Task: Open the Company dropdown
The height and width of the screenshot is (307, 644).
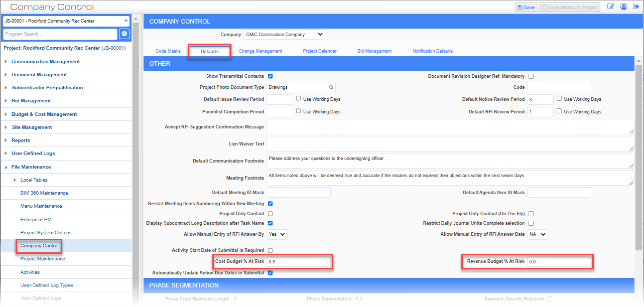Action: (284, 35)
